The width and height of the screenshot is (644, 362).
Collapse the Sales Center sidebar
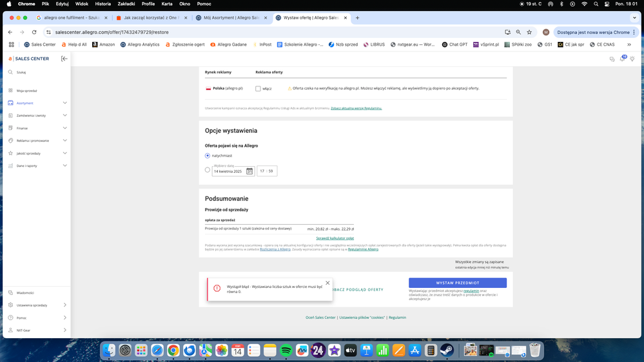(64, 59)
